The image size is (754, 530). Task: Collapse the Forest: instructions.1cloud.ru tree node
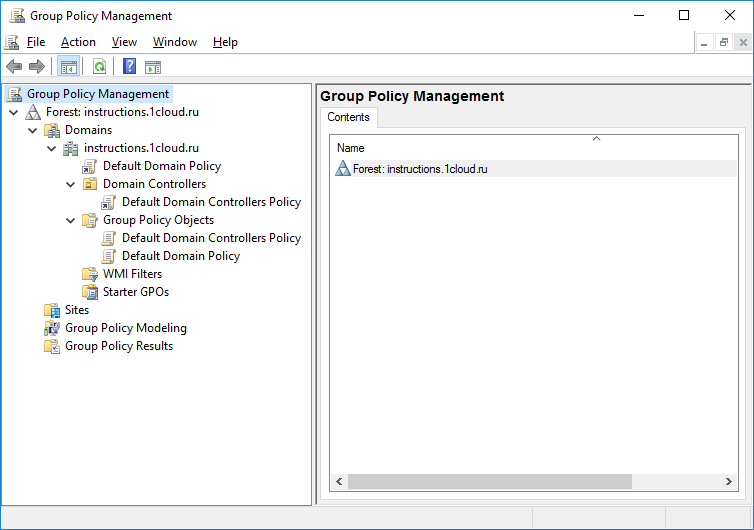tap(13, 112)
